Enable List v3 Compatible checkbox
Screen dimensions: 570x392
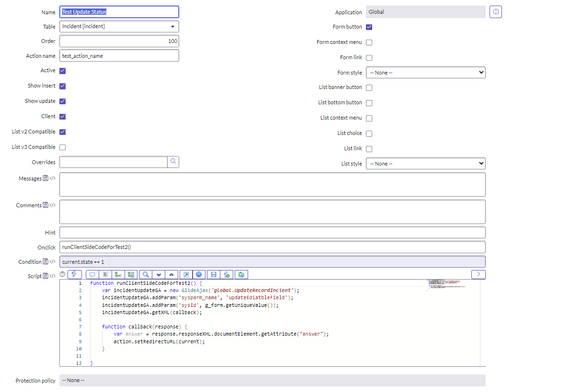pyautogui.click(x=63, y=147)
